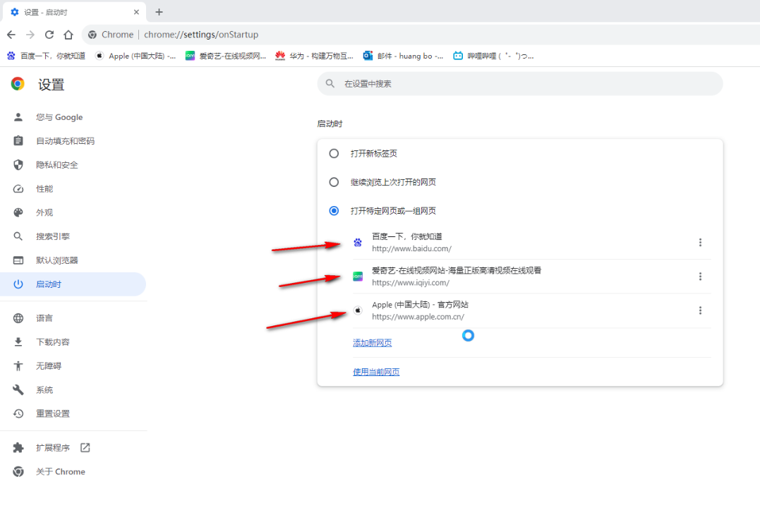The image size is (760, 532).
Task: Open the 百度一下 bookmark
Action: (x=46, y=56)
